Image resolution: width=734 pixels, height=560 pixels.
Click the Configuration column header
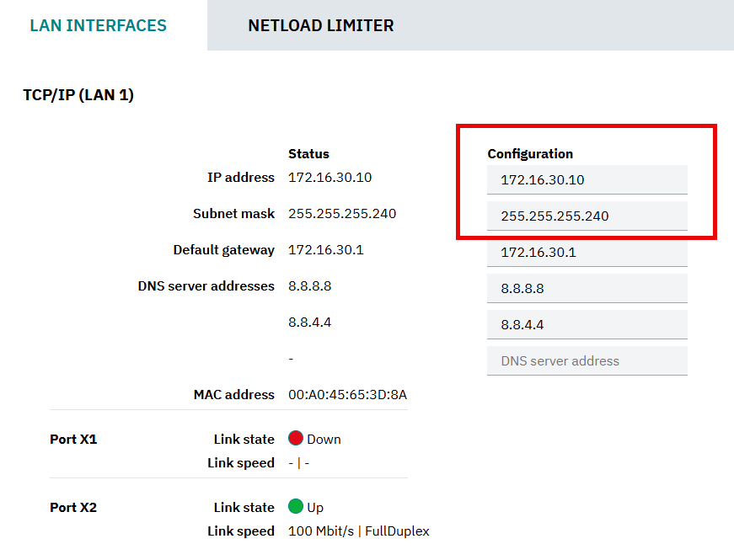pos(530,154)
